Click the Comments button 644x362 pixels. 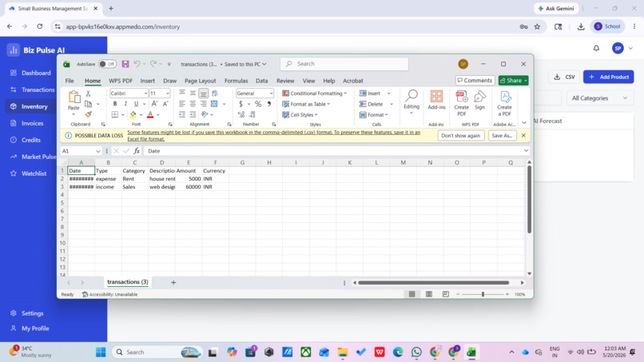[475, 81]
